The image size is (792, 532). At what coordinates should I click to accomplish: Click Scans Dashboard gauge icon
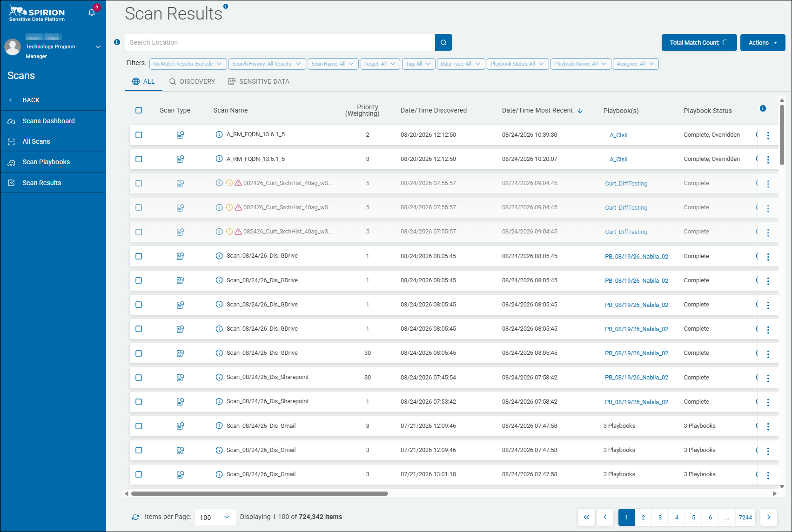coord(12,121)
